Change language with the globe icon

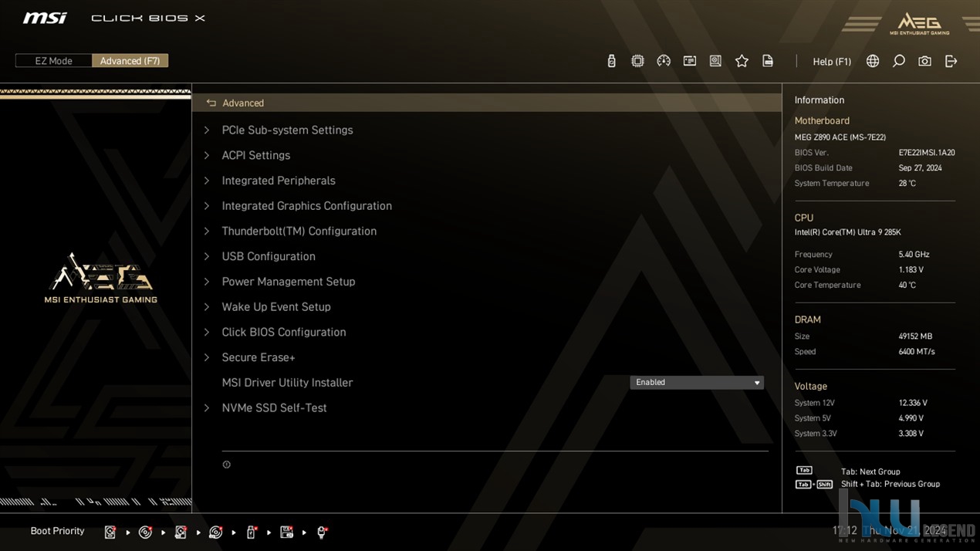(x=873, y=61)
